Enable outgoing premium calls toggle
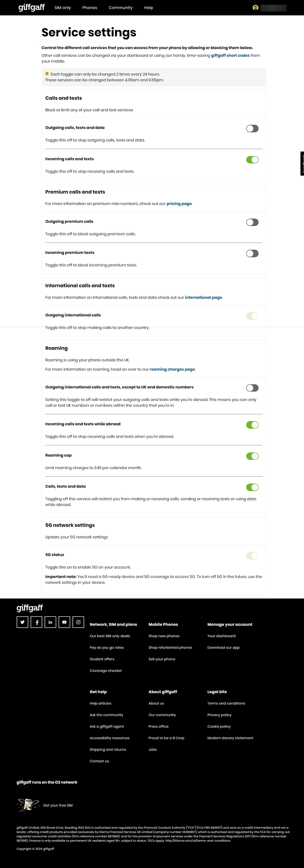The width and height of the screenshot is (304, 868). (x=252, y=222)
